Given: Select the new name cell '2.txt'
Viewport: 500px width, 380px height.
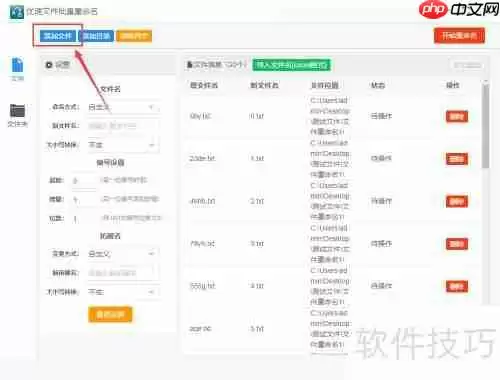Looking at the screenshot, I should (257, 201).
